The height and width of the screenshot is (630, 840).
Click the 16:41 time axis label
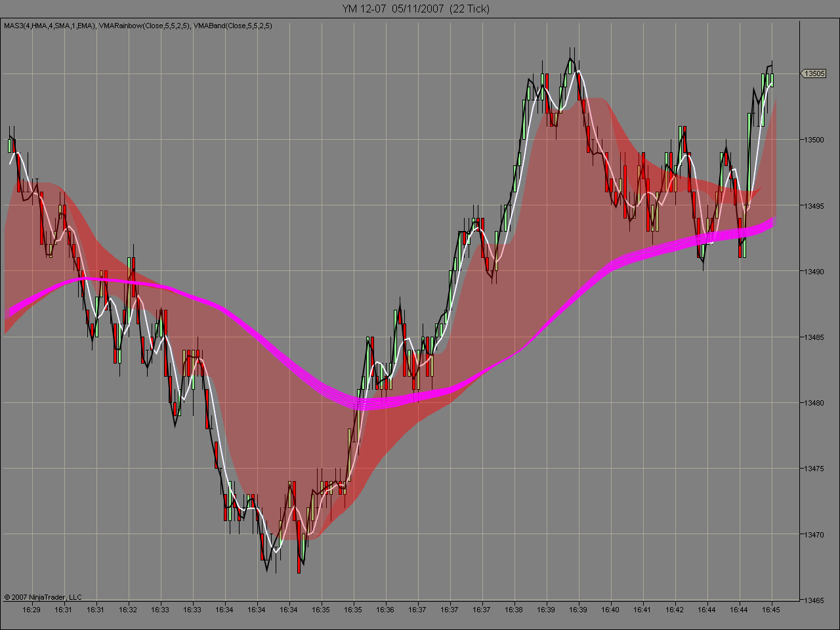pyautogui.click(x=642, y=610)
